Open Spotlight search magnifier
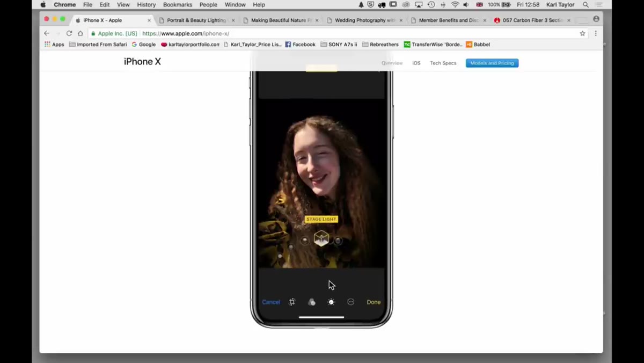This screenshot has height=363, width=644. 586,5
